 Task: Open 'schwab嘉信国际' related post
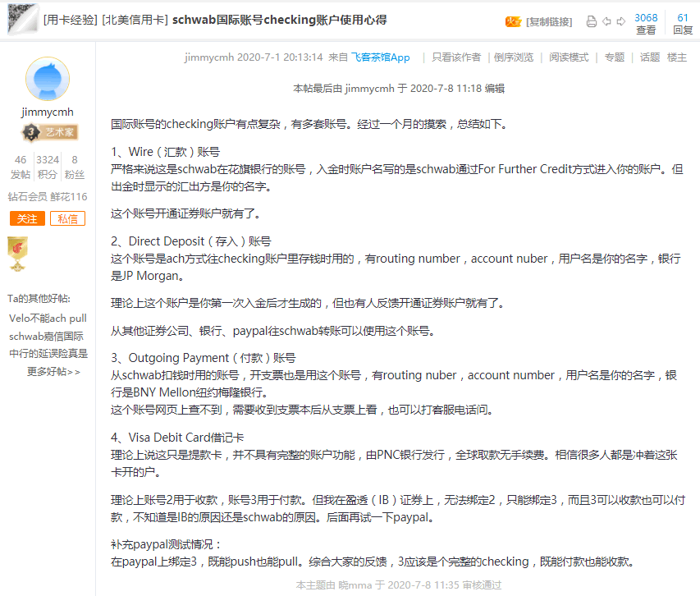click(x=47, y=336)
